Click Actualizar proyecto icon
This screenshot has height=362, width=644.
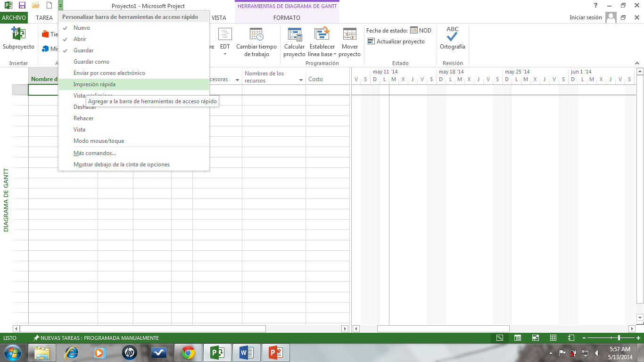pyautogui.click(x=371, y=41)
